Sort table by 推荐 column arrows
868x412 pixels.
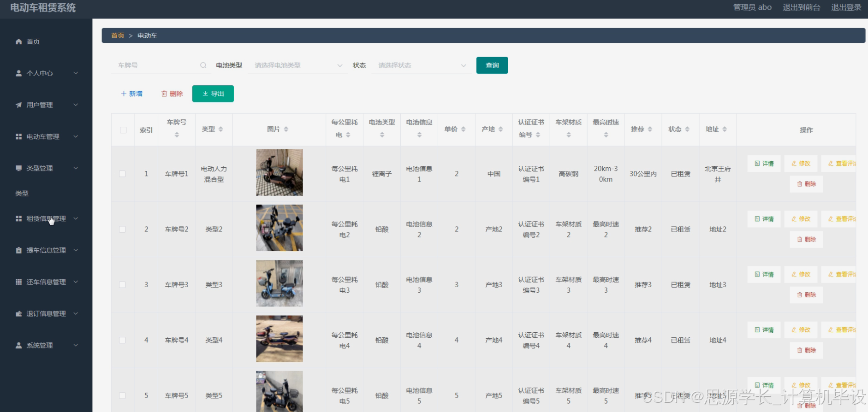click(x=650, y=129)
